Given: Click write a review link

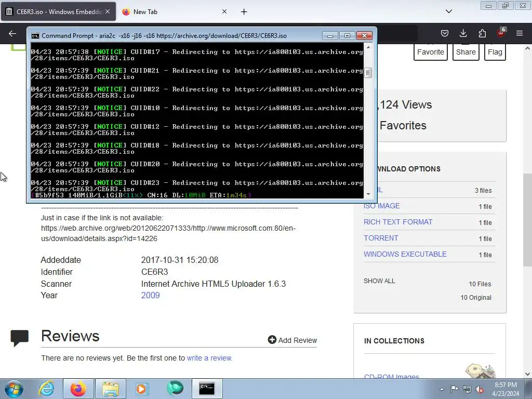Looking at the screenshot, I should coord(209,358).
